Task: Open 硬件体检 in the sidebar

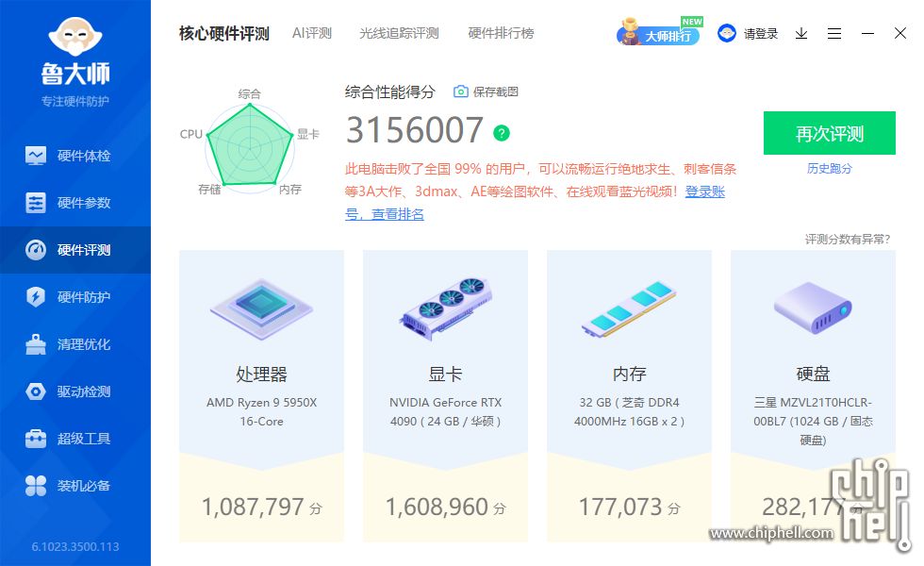Action: tap(75, 156)
